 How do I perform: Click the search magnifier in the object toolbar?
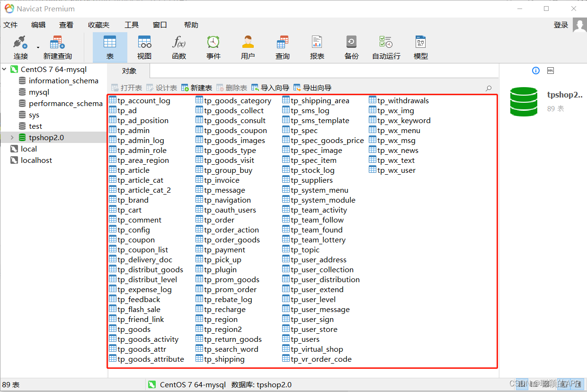point(489,88)
